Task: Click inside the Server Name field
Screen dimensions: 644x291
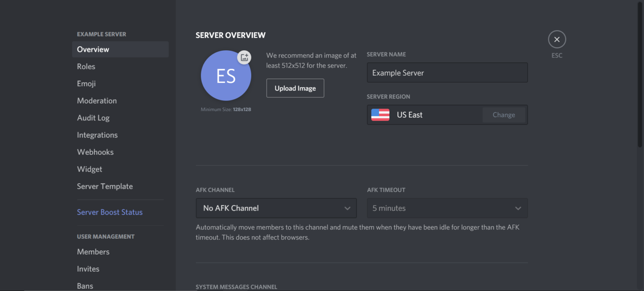Action: click(447, 73)
